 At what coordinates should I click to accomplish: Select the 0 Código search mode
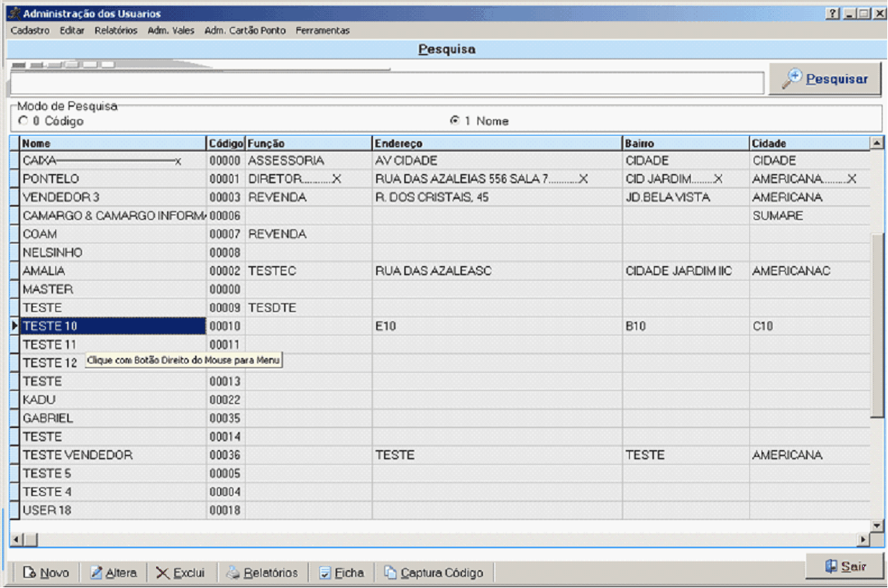coord(23,122)
